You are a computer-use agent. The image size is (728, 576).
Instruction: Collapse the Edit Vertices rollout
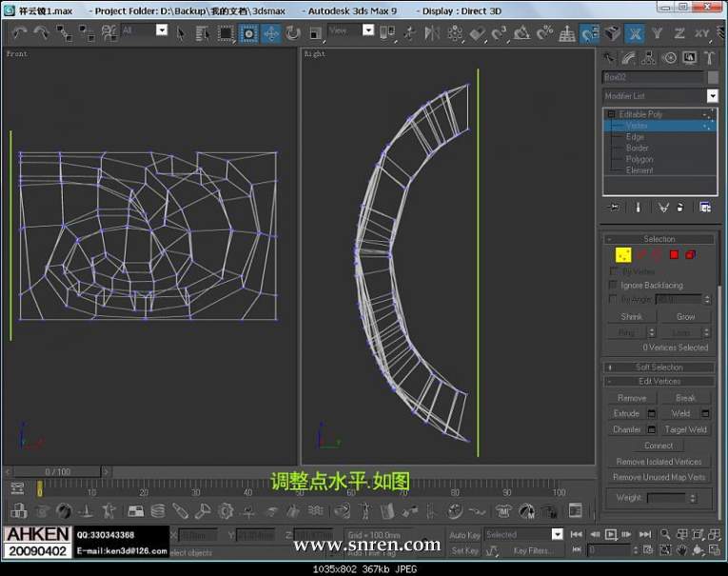pos(659,381)
